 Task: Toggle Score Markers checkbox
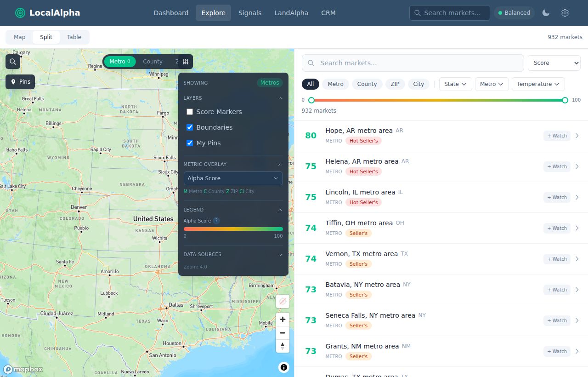click(190, 112)
